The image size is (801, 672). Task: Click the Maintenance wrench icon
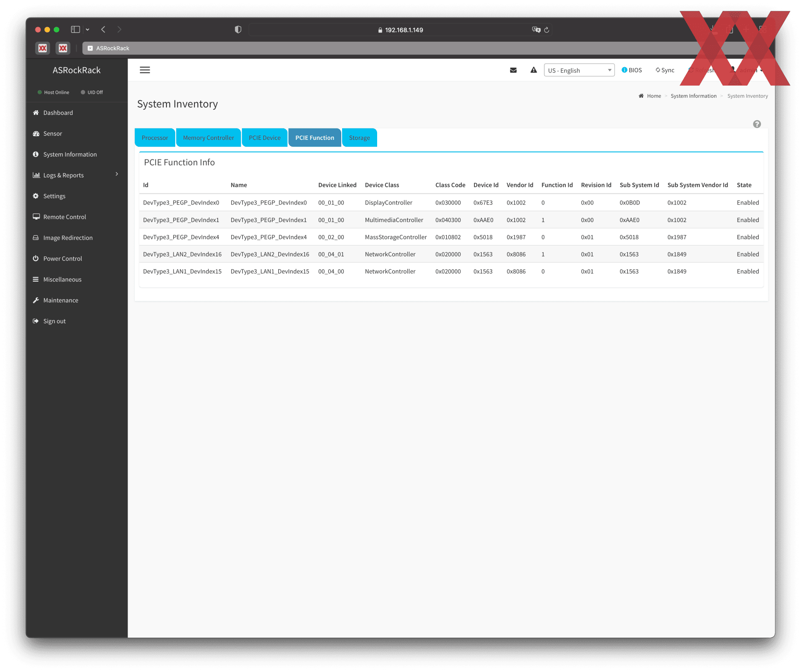pyautogui.click(x=36, y=300)
